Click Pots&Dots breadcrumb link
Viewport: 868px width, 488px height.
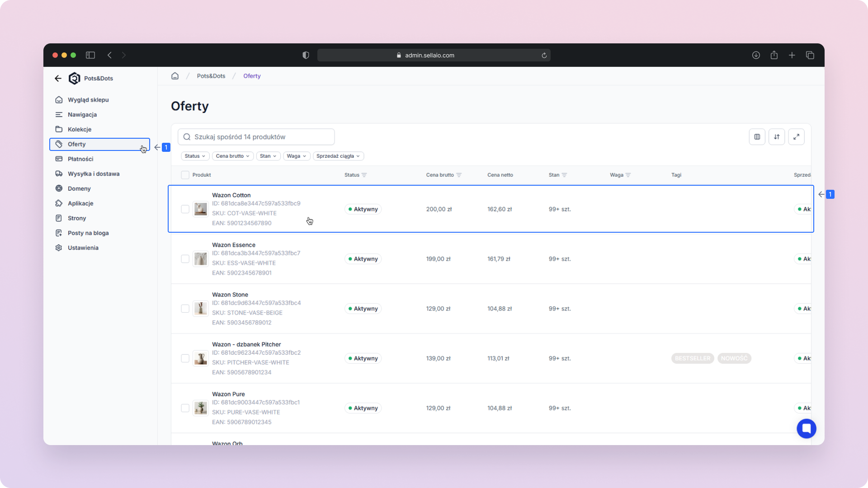click(211, 76)
